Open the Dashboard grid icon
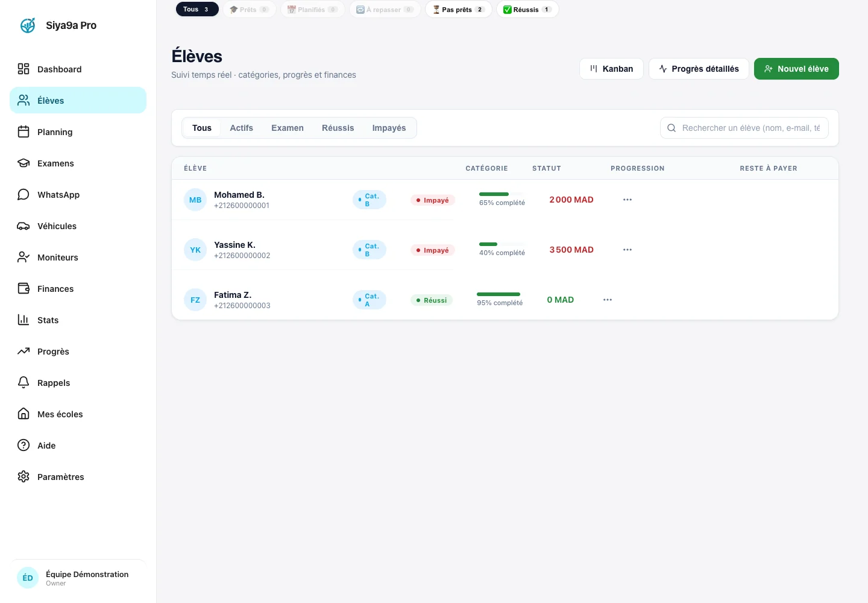The image size is (868, 603). [x=24, y=69]
